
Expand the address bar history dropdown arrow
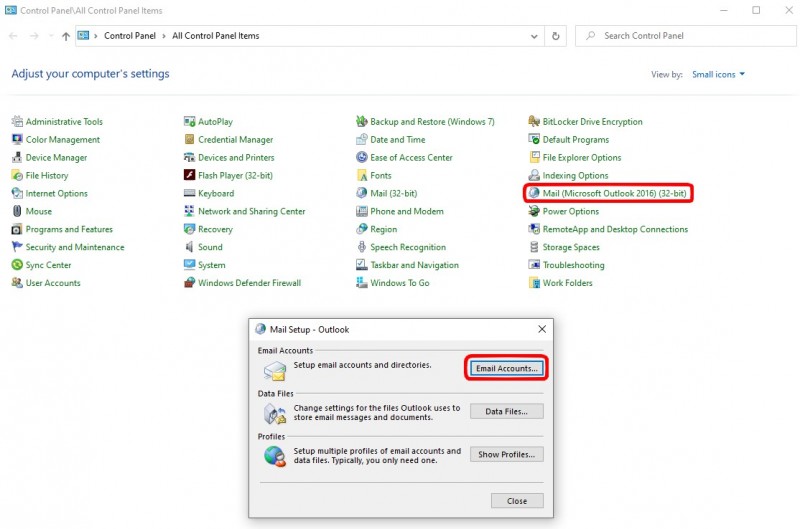point(532,36)
